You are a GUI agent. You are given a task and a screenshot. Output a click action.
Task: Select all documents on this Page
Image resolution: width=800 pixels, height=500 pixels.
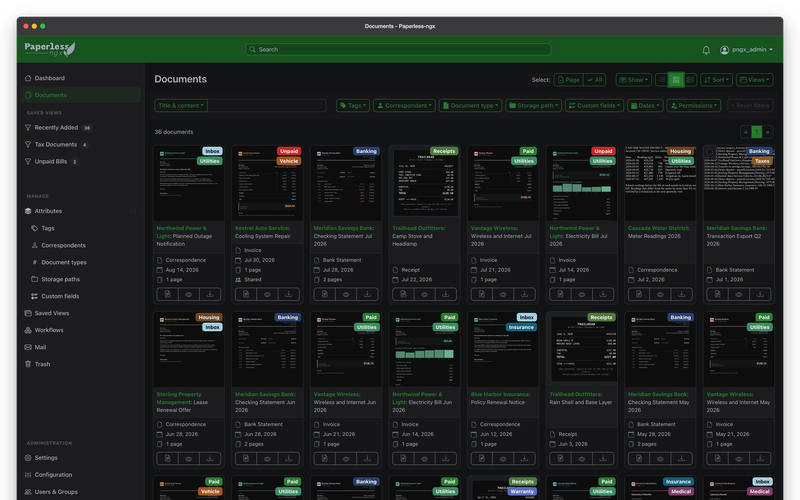tap(568, 80)
